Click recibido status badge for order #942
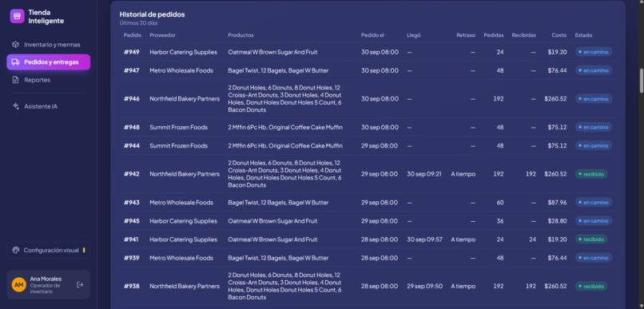644x309 pixels. (591, 174)
